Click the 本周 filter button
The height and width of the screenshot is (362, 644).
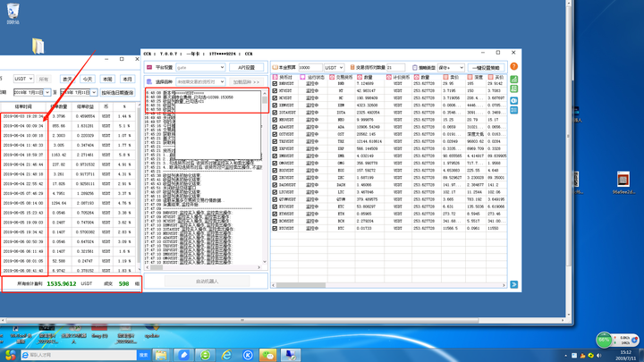tap(107, 79)
